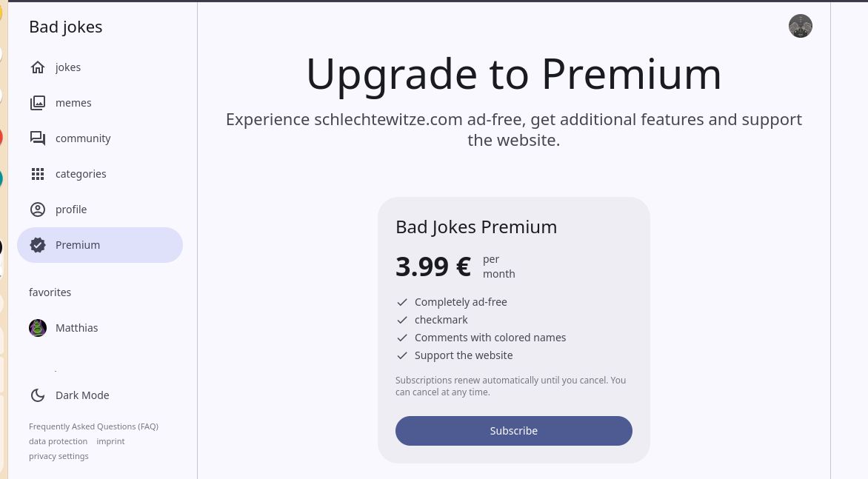Open the imprint link
Screen dimensions: 868x479
coord(110,441)
